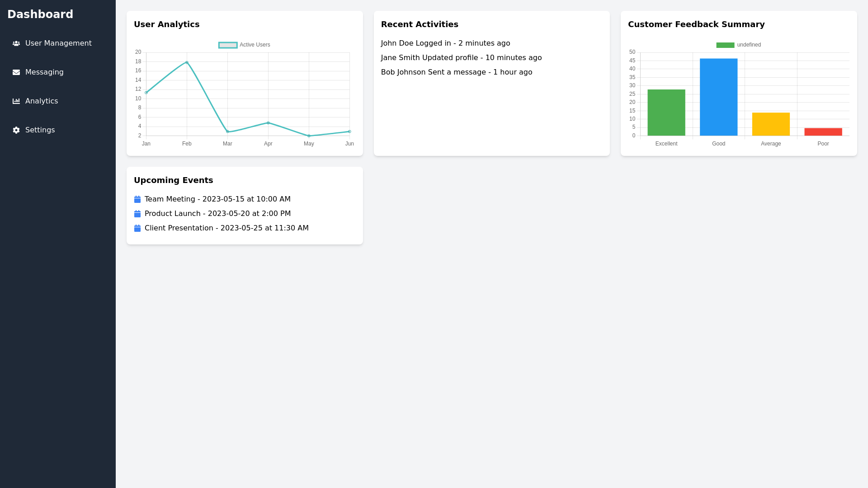Click the red Poor feedback bar
This screenshot has height=488, width=868.
tap(823, 131)
